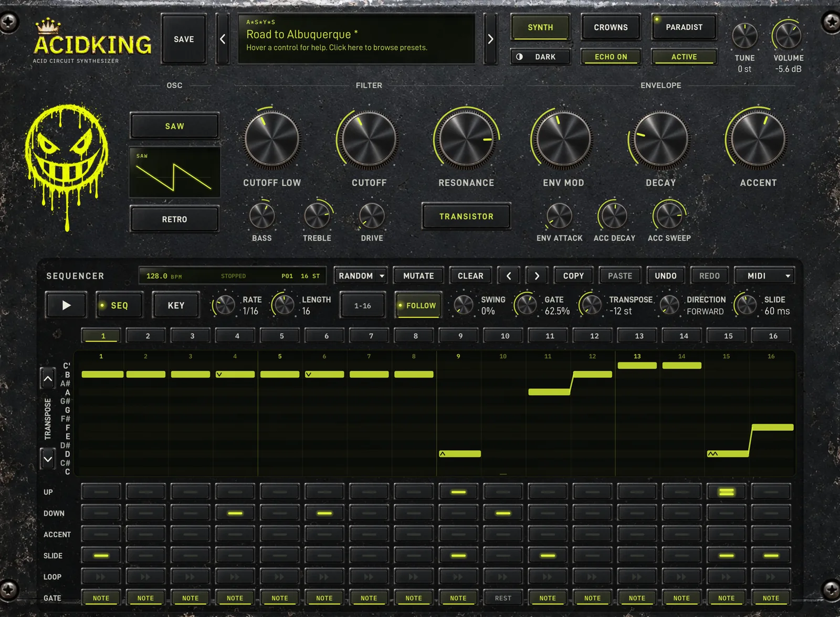Transpose pattern up with the up chevron
Image resolution: width=840 pixels, height=617 pixels.
pyautogui.click(x=48, y=378)
